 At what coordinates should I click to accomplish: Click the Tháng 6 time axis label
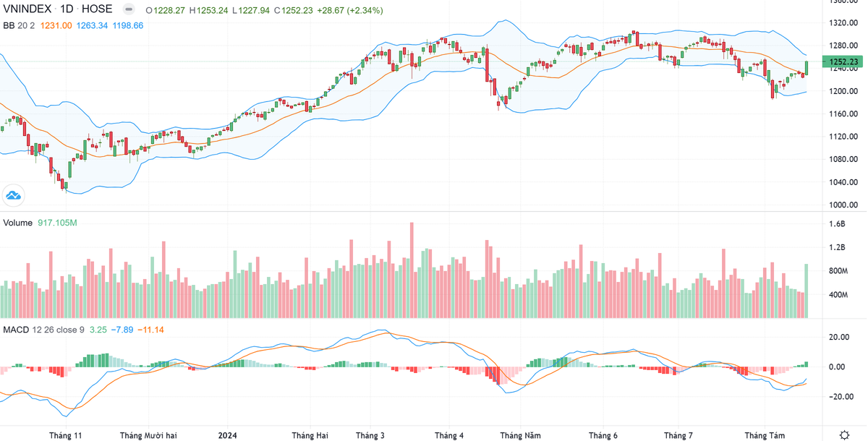pos(603,435)
